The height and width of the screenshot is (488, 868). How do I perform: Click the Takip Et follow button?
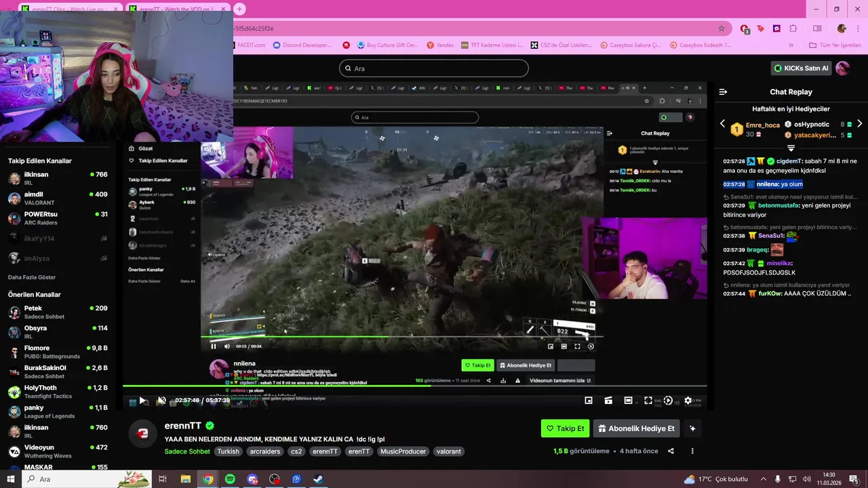(566, 428)
